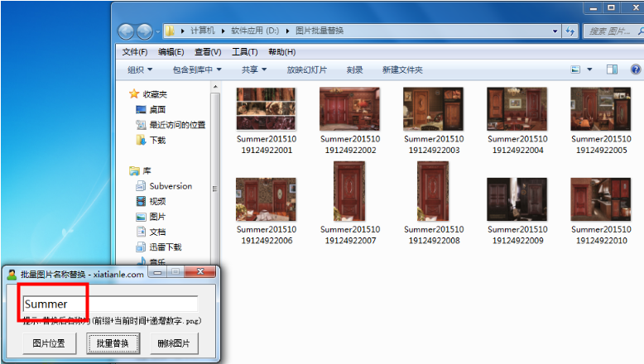Go back with the Explorer Back arrow

[126, 31]
